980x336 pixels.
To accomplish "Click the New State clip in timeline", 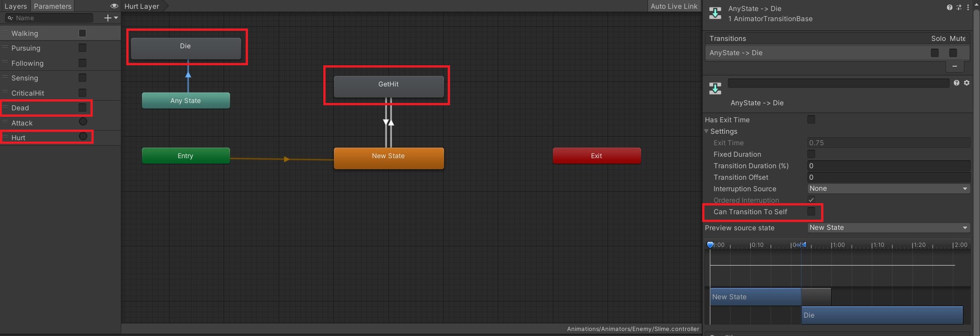I will point(755,297).
